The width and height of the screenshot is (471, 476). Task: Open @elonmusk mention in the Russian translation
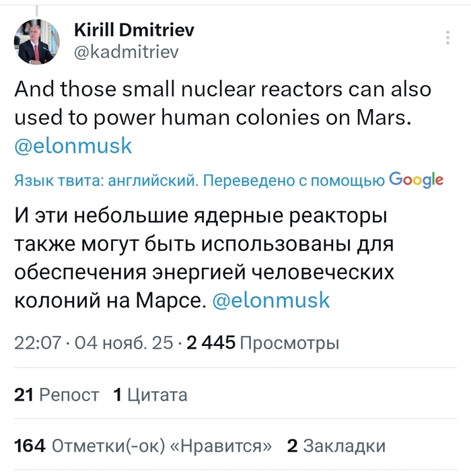[270, 300]
